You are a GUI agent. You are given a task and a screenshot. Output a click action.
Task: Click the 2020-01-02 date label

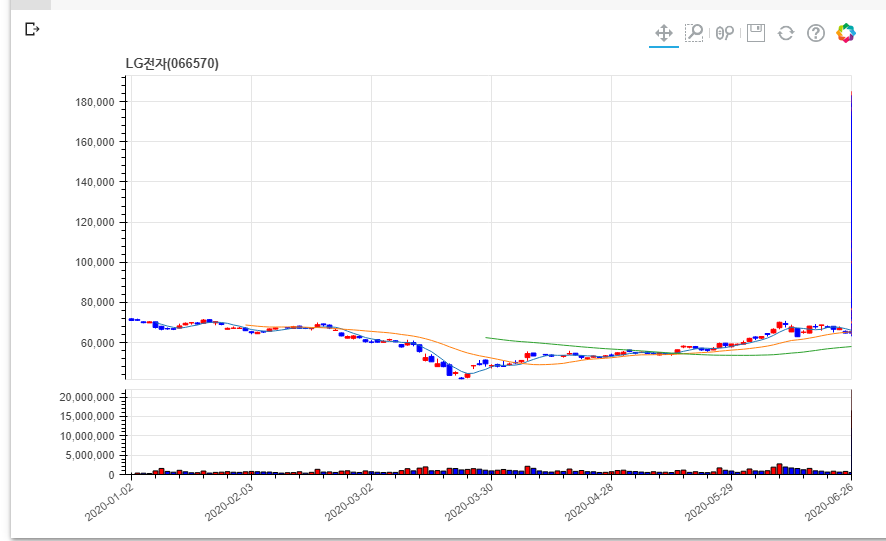[110, 503]
